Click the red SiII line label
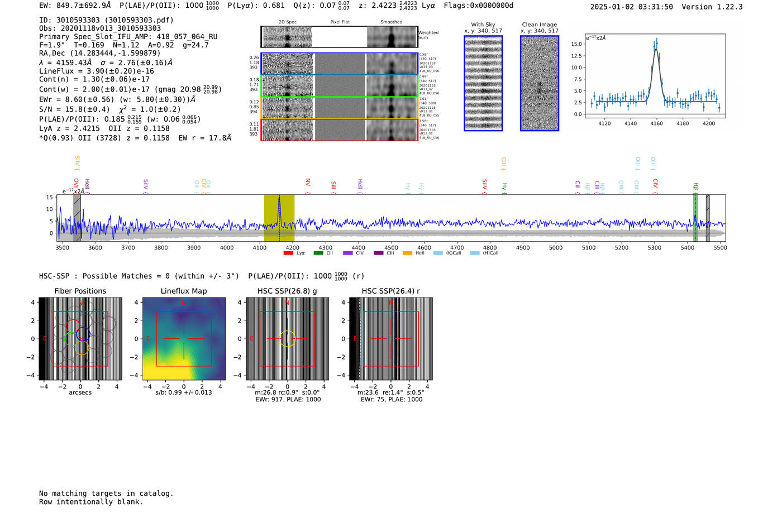782x532 pixels. point(333,186)
